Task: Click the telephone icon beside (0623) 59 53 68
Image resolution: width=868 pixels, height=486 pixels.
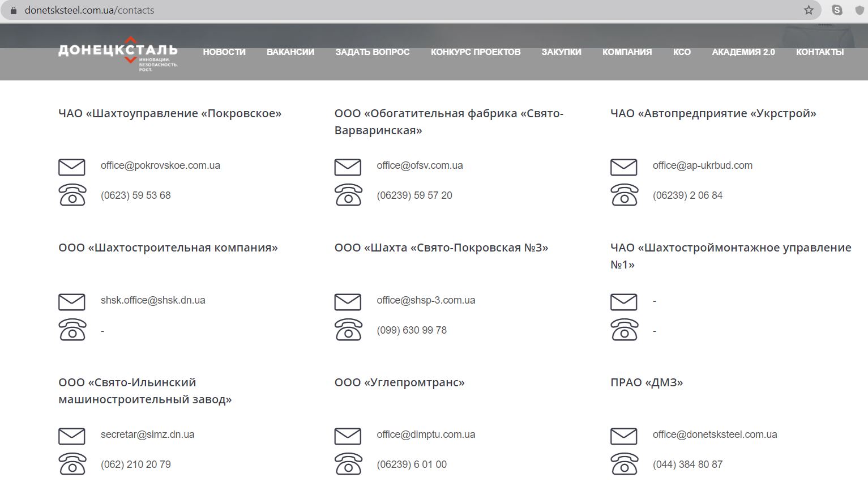Action: pos(72,195)
